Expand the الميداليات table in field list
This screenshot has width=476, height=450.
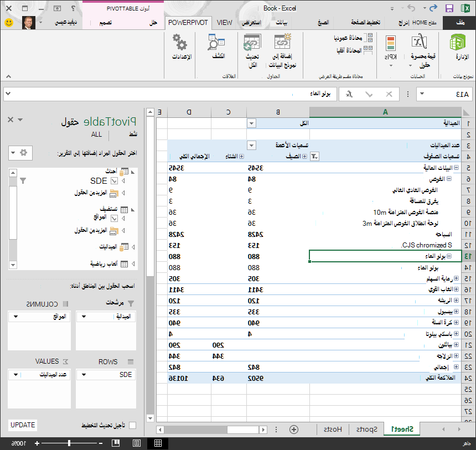point(133,247)
